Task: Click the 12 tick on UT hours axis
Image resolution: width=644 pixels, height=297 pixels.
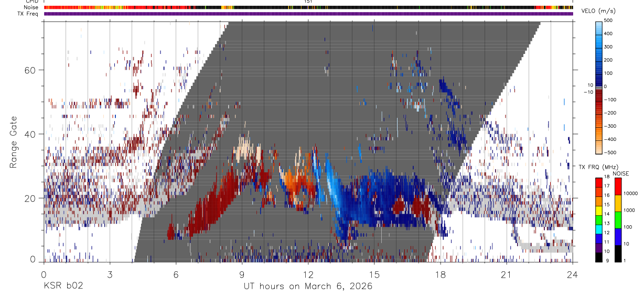Action: tap(308, 274)
